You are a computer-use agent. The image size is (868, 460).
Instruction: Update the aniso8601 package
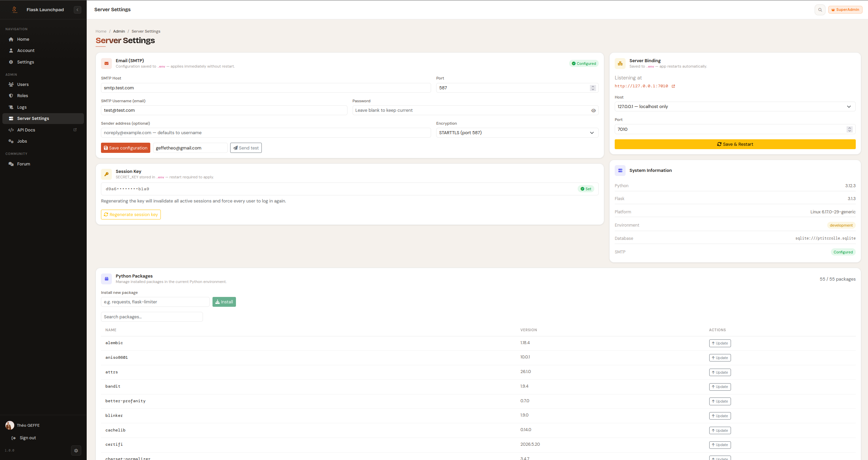click(720, 358)
